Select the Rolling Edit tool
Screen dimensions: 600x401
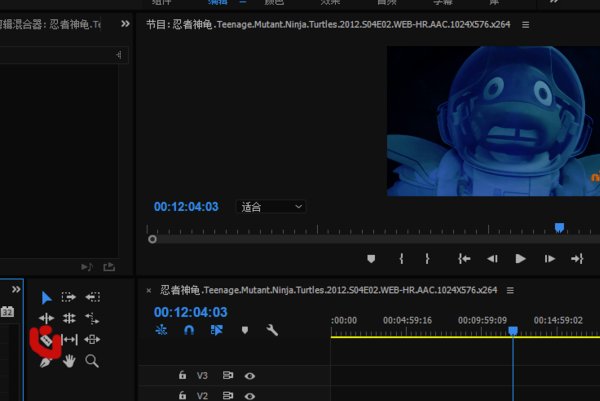click(69, 318)
